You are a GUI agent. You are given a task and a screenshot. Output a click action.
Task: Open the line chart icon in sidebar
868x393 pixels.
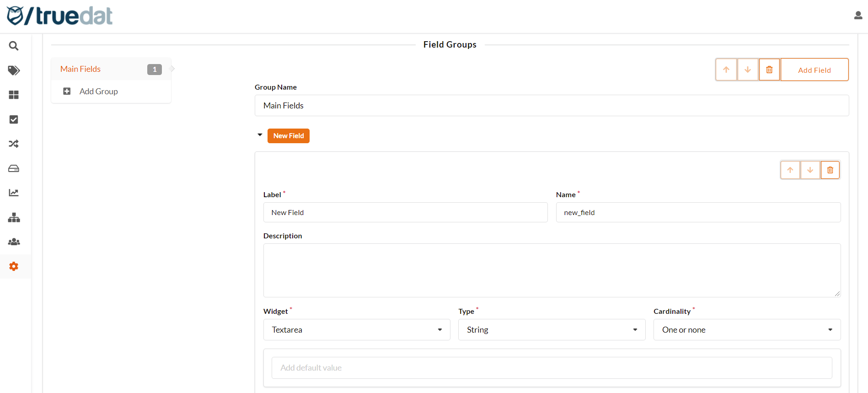click(x=14, y=193)
